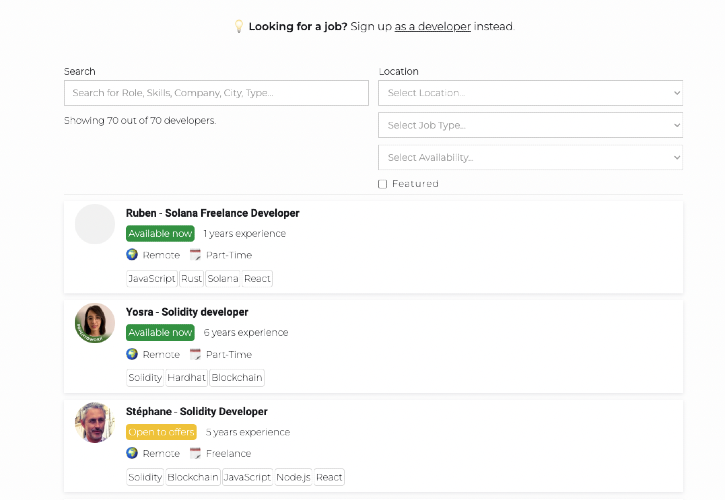Click the calendar icon beside Freelance
725x500 pixels.
(x=196, y=453)
